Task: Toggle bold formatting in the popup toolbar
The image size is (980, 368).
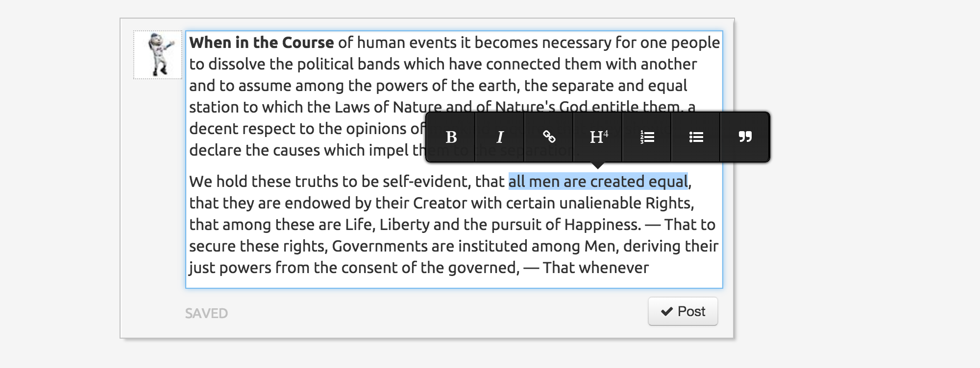Action: click(x=451, y=137)
